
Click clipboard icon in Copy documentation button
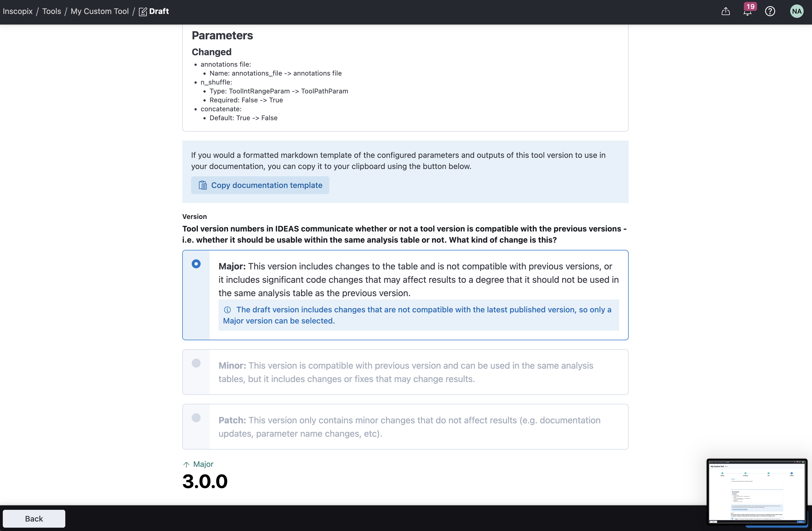203,185
